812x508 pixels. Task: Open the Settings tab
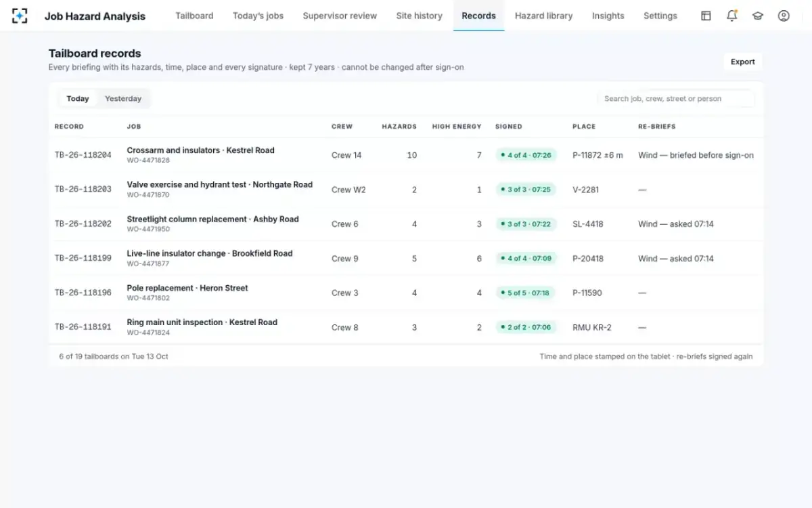coord(660,16)
